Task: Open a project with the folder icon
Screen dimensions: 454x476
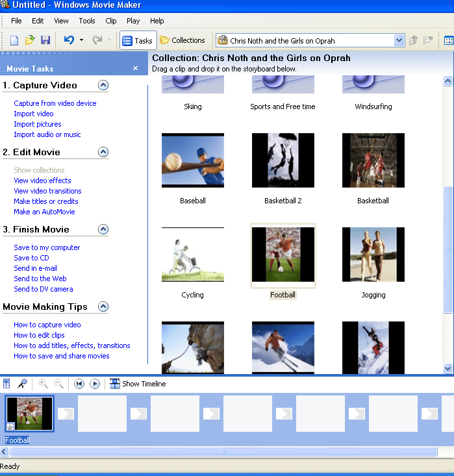Action: tap(30, 40)
